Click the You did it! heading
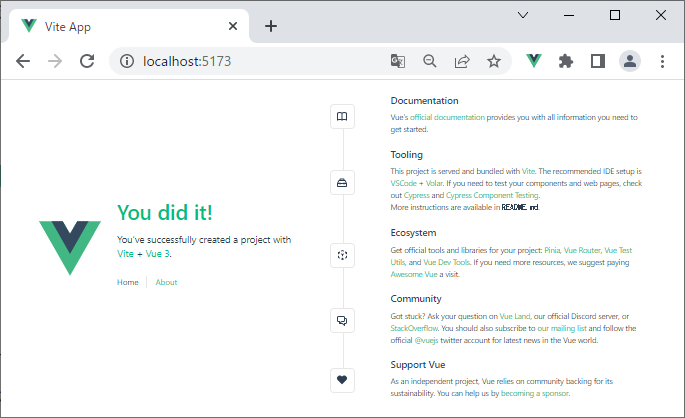The width and height of the screenshot is (685, 418). pos(165,213)
